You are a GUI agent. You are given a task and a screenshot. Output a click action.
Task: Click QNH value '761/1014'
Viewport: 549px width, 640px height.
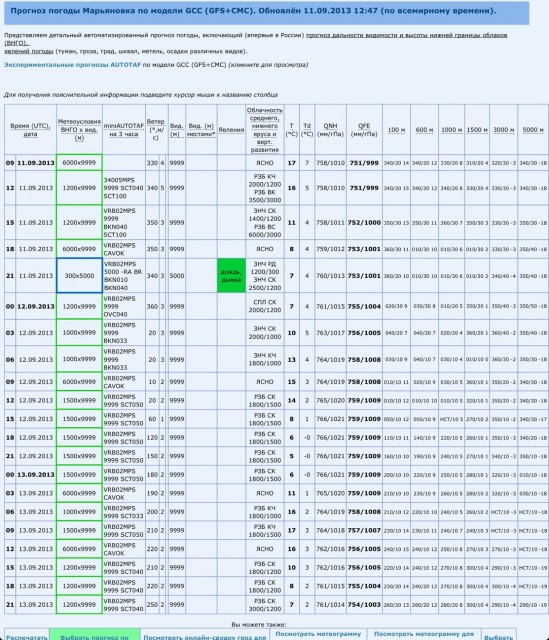click(330, 604)
